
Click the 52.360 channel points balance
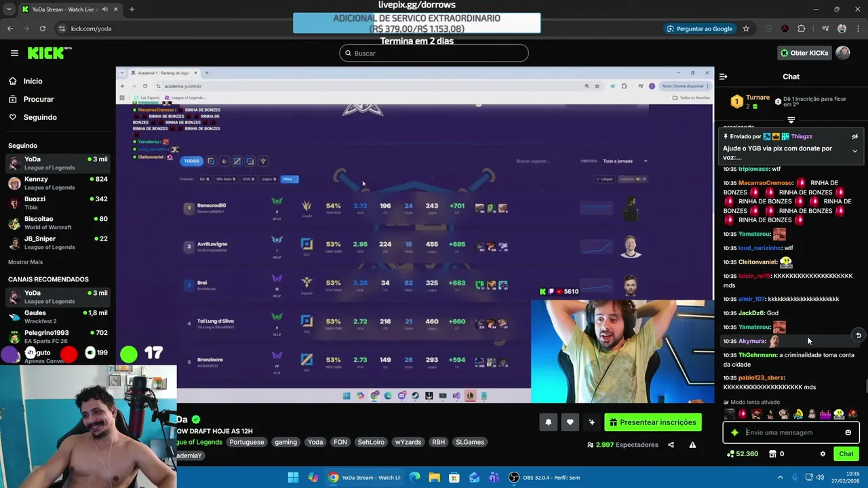pyautogui.click(x=743, y=454)
